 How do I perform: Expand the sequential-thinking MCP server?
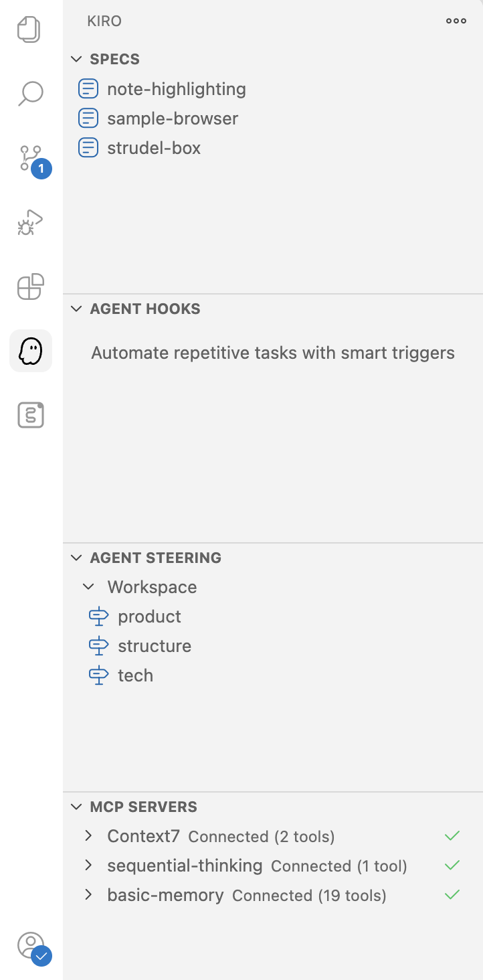coord(88,866)
